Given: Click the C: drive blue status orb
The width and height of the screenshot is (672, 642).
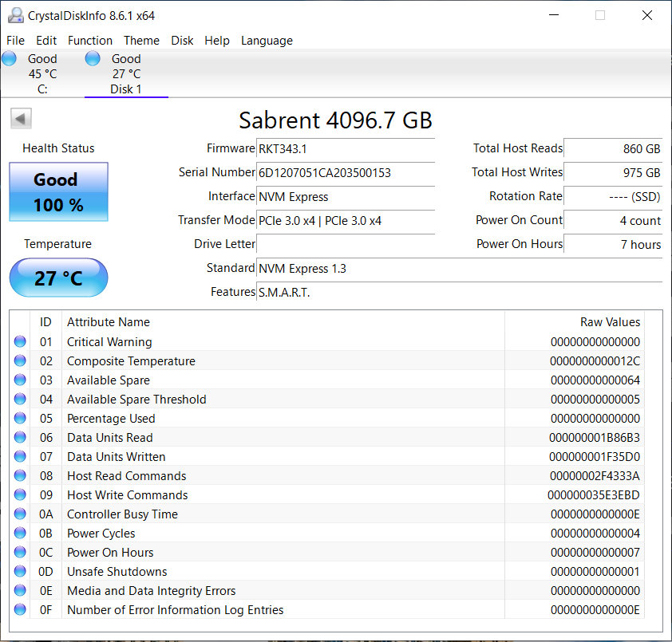Looking at the screenshot, I should pos(10,58).
